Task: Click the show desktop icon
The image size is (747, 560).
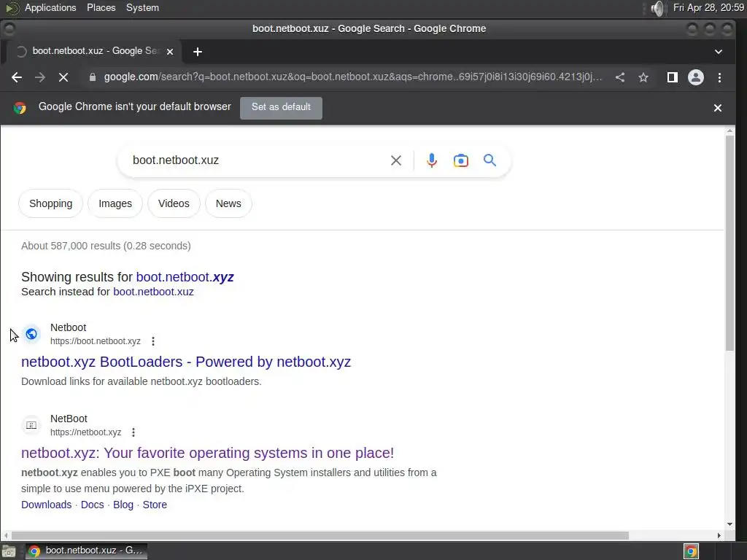Action: pyautogui.click(x=9, y=551)
